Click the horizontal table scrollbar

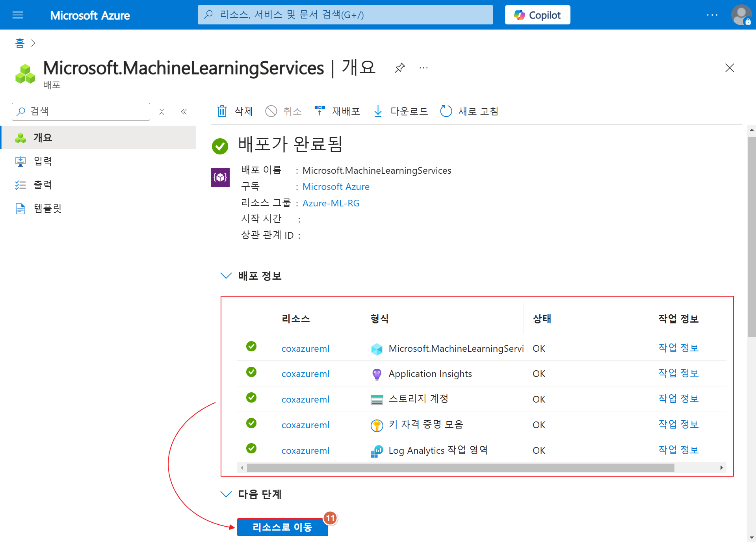[x=460, y=468]
